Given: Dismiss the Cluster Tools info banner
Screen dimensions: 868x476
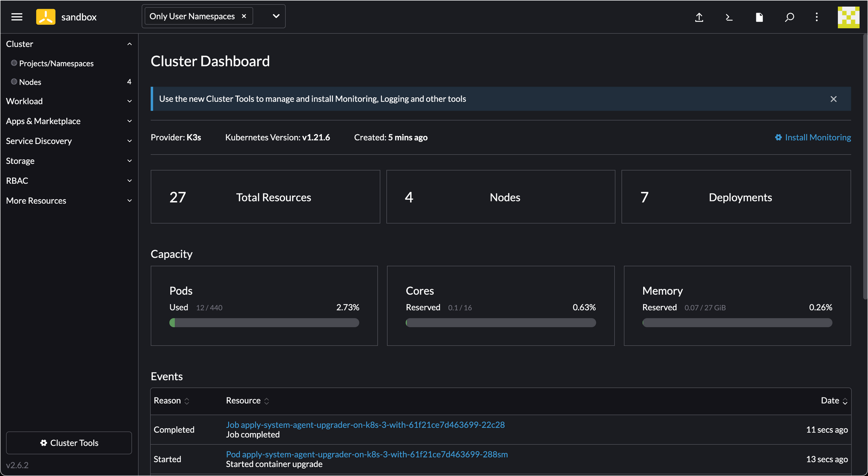Looking at the screenshot, I should pos(833,99).
